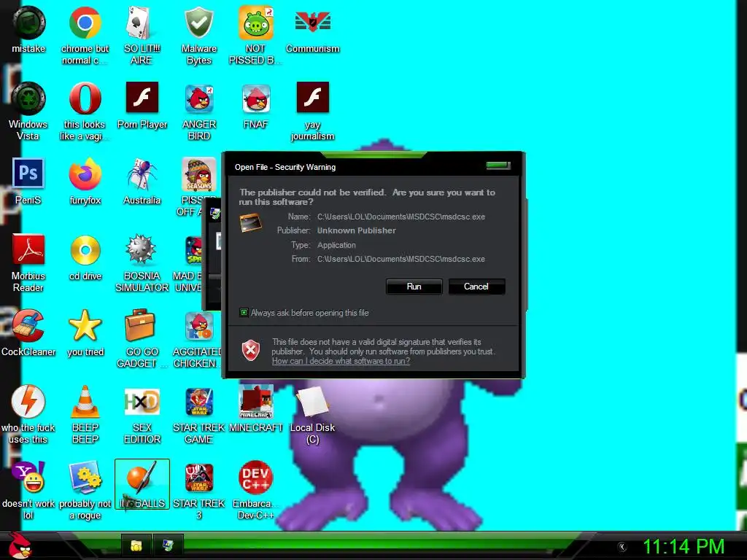Open the 'STAR TREK 3' icon
The width and height of the screenshot is (747, 560).
(x=199, y=478)
